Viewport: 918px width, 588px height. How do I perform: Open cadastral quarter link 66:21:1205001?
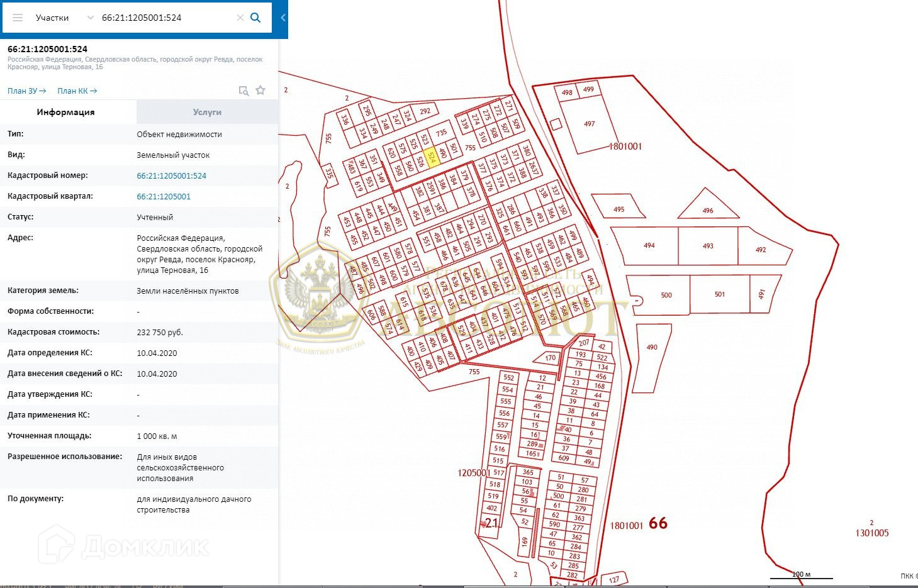164,197
